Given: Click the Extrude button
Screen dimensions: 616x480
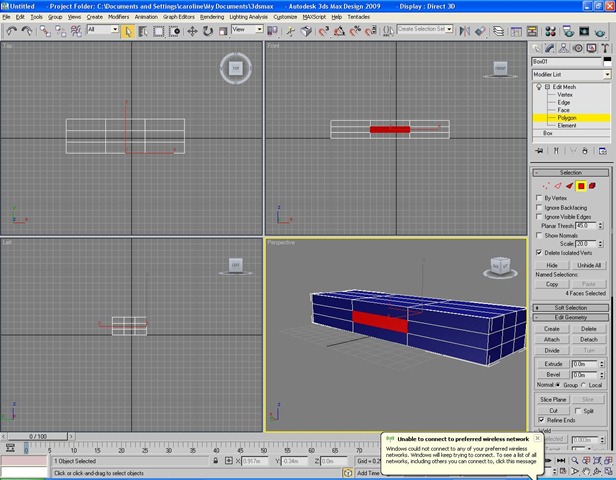Looking at the screenshot, I should 553,364.
